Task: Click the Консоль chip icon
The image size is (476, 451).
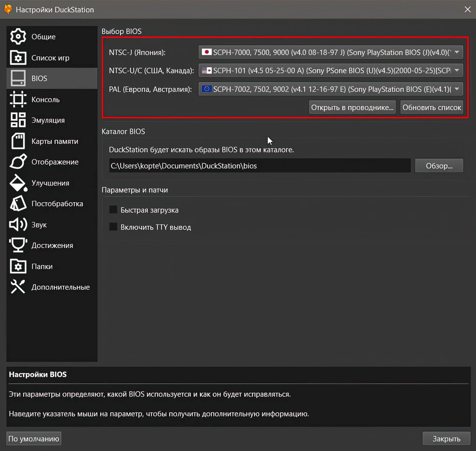Action: click(x=18, y=99)
